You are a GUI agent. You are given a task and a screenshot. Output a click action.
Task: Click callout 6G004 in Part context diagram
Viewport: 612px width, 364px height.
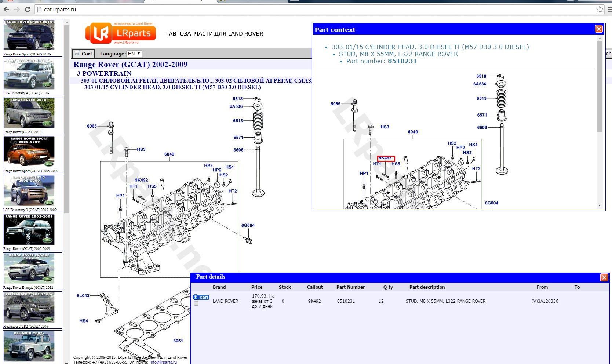492,203
